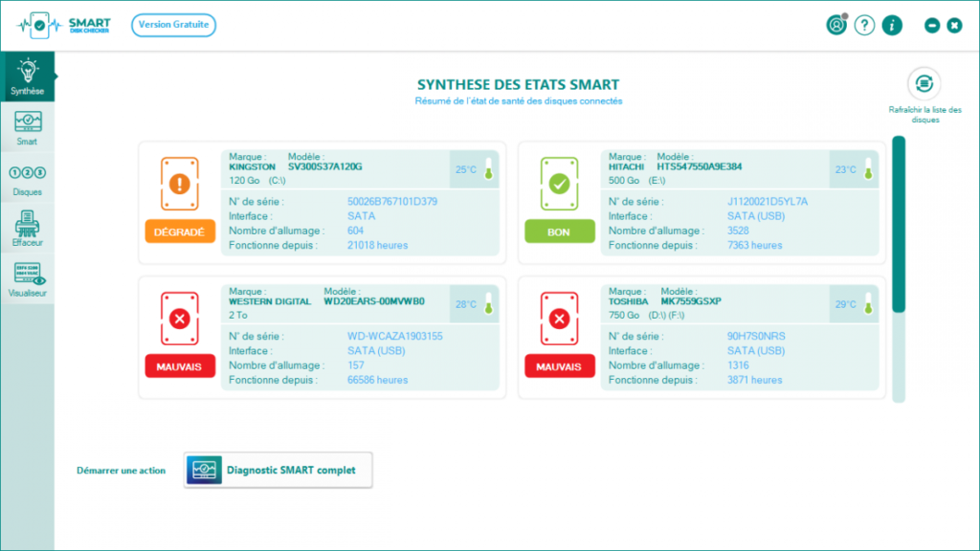Minimize the application window
Viewport: 980px width, 551px height.
point(932,25)
